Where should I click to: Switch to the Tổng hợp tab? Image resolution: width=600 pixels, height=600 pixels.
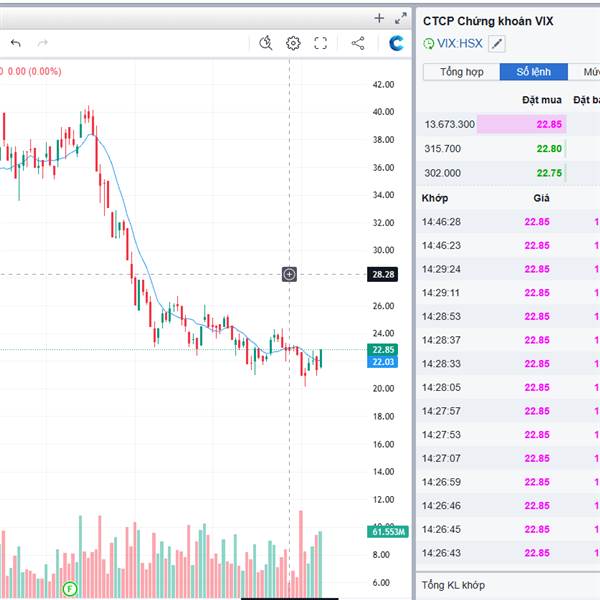(461, 72)
